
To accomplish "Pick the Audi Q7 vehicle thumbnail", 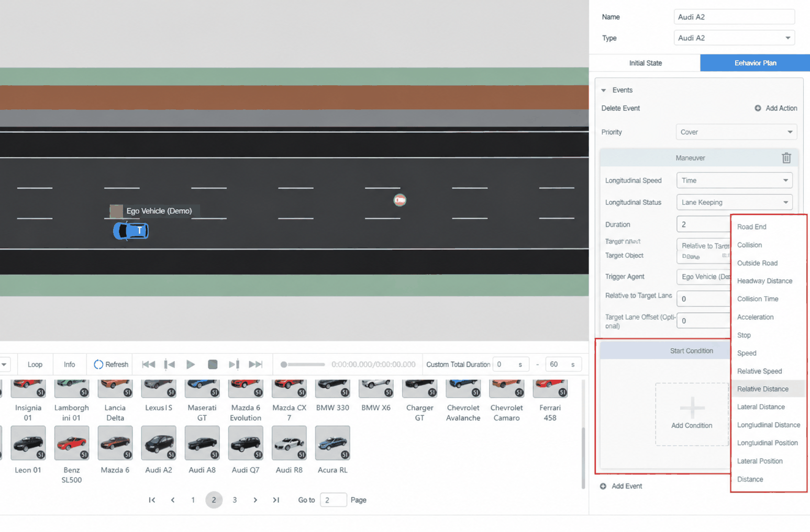I will point(246,443).
